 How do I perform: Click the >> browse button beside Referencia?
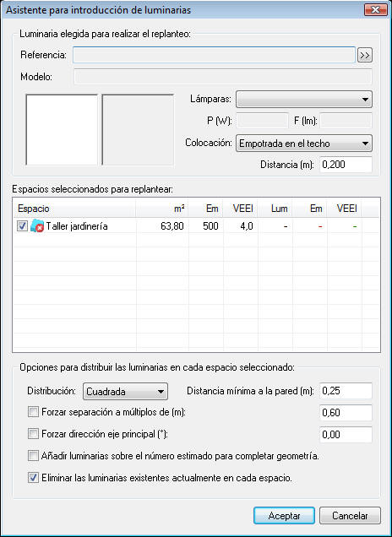point(365,55)
